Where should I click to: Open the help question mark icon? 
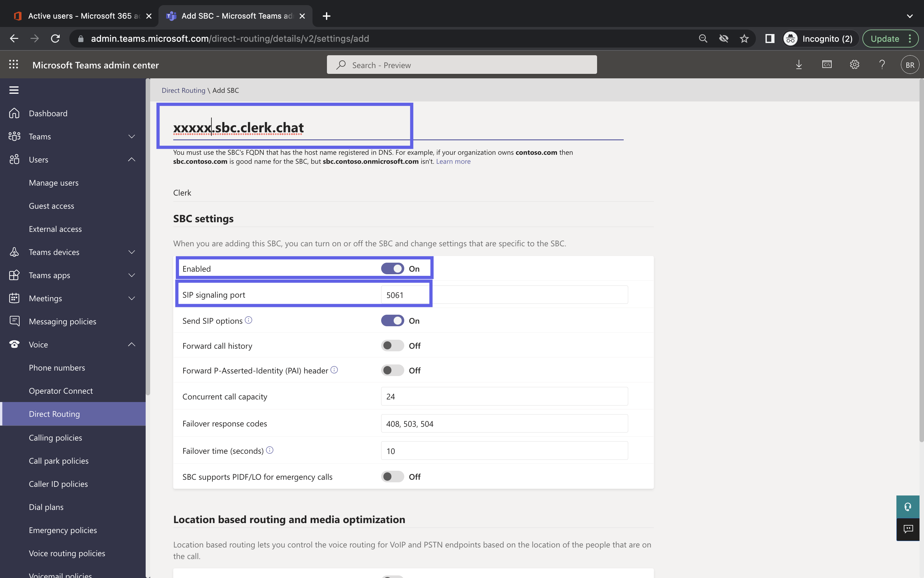(x=882, y=65)
